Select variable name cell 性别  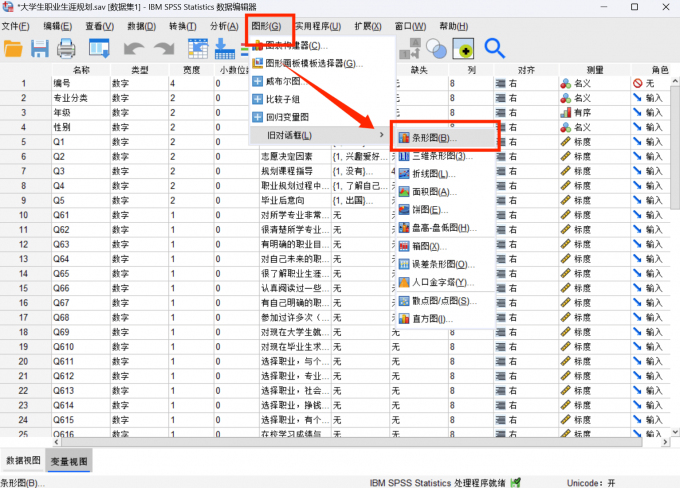[x=81, y=127]
